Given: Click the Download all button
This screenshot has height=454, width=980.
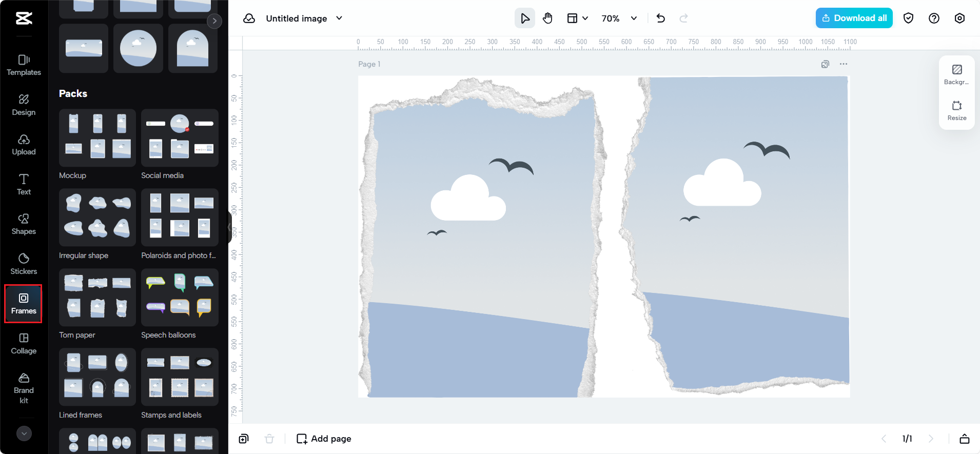Looking at the screenshot, I should (854, 18).
